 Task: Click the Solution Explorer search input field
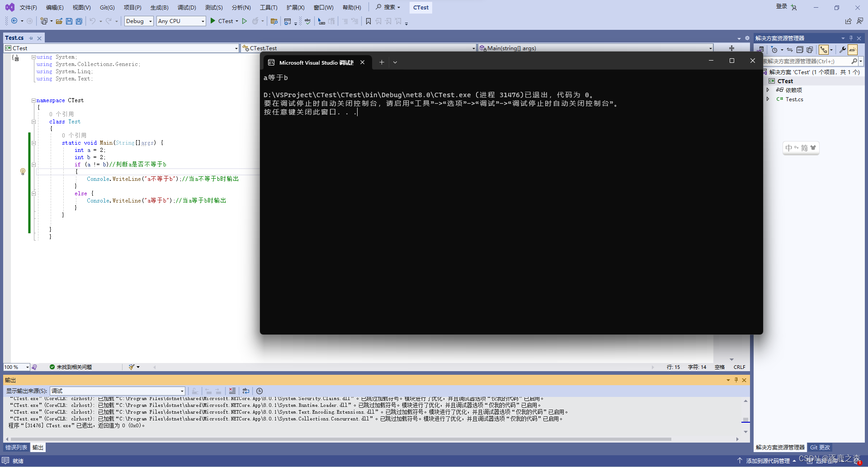point(807,61)
